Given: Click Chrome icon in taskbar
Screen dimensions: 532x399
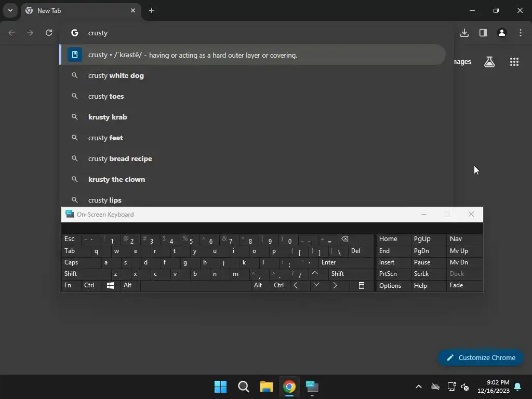Looking at the screenshot, I should 289,387.
